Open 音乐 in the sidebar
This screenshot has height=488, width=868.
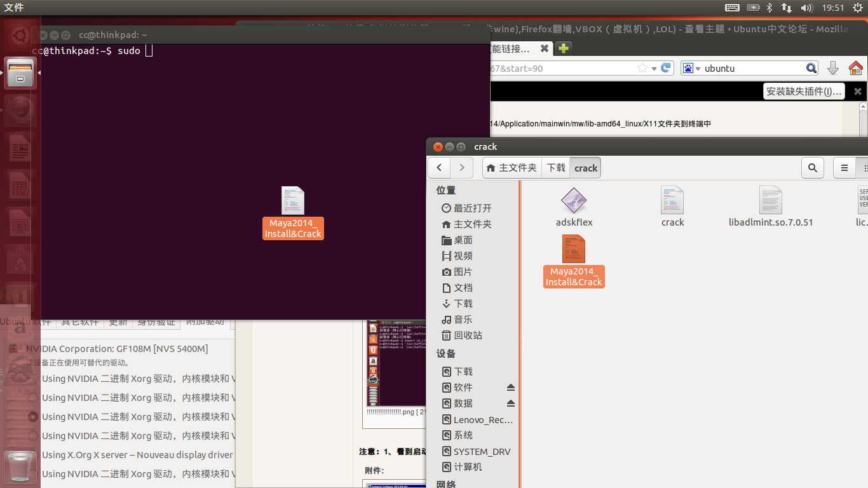tap(457, 319)
